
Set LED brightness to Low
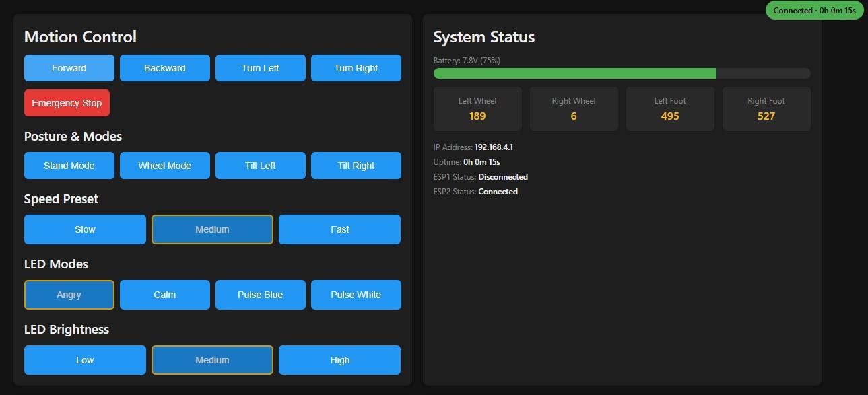[85, 360]
